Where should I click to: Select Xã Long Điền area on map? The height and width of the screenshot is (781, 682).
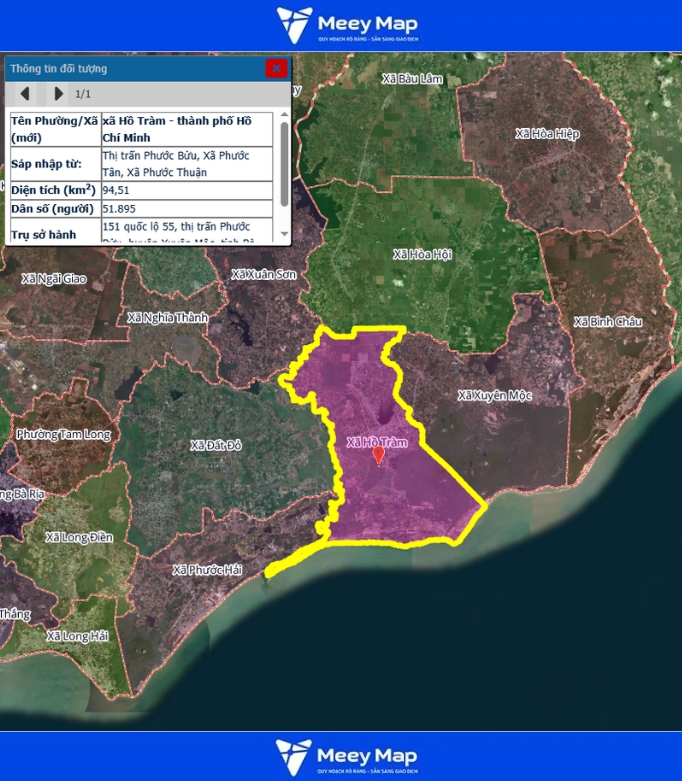[x=80, y=537]
